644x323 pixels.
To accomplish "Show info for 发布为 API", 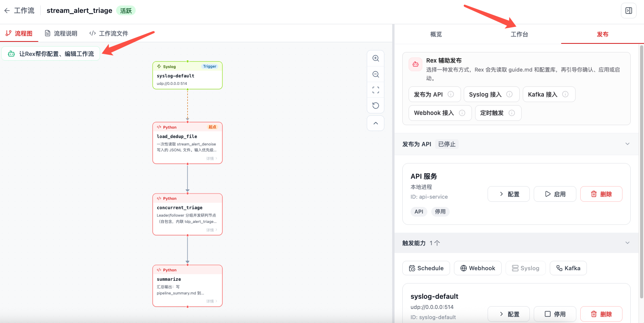I will [x=451, y=94].
